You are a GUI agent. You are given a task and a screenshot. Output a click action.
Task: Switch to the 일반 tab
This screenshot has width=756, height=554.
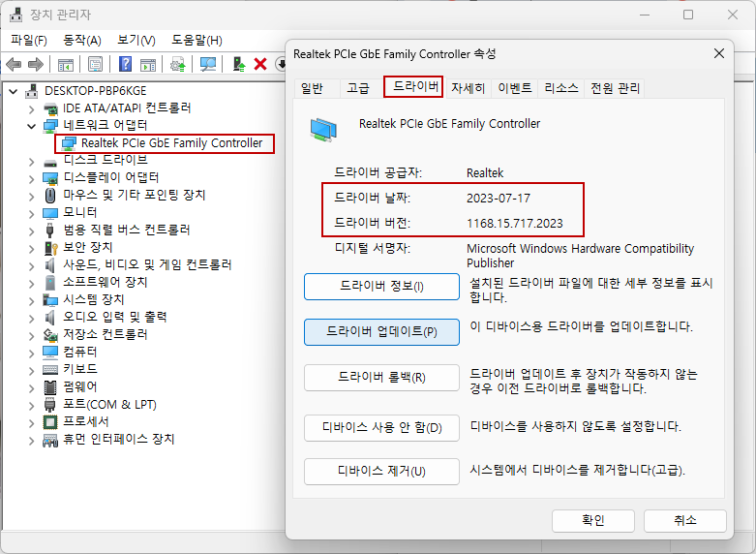pos(312,88)
